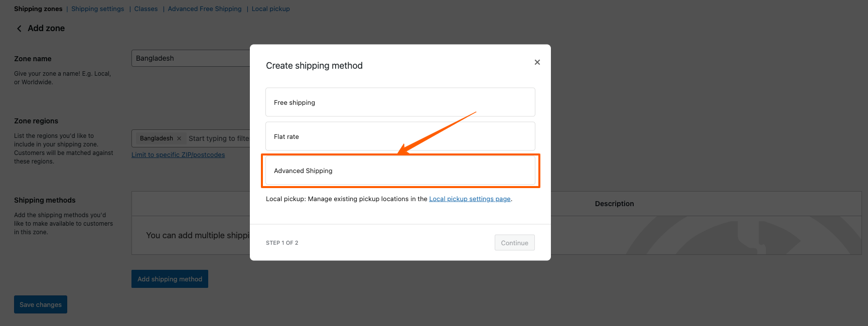This screenshot has height=326, width=868.
Task: Switch to the Local pickup tab
Action: (270, 9)
